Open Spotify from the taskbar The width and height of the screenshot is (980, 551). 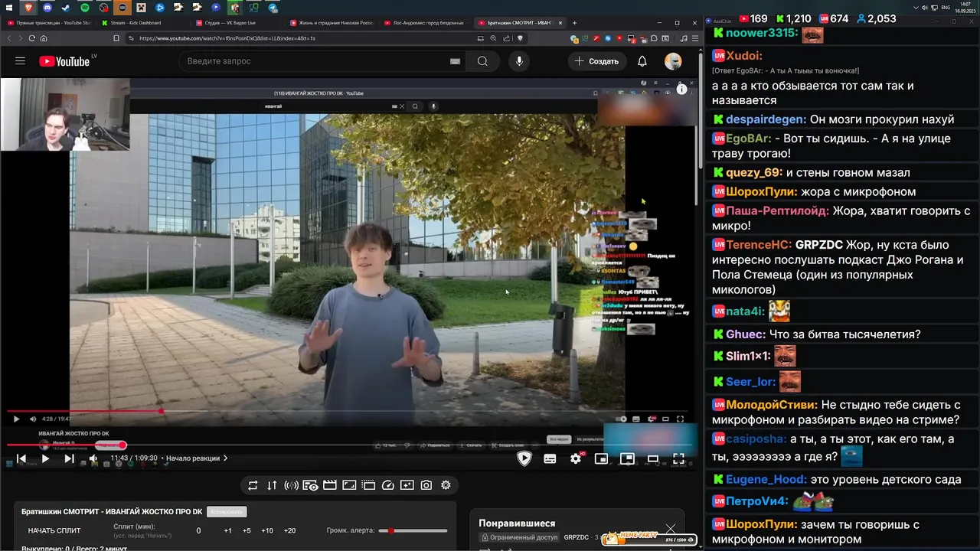(x=85, y=8)
